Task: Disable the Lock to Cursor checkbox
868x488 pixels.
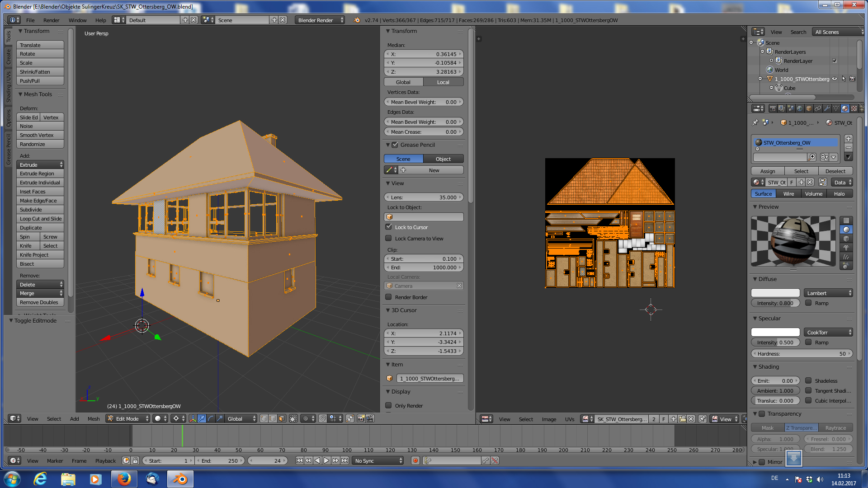Action: point(389,227)
